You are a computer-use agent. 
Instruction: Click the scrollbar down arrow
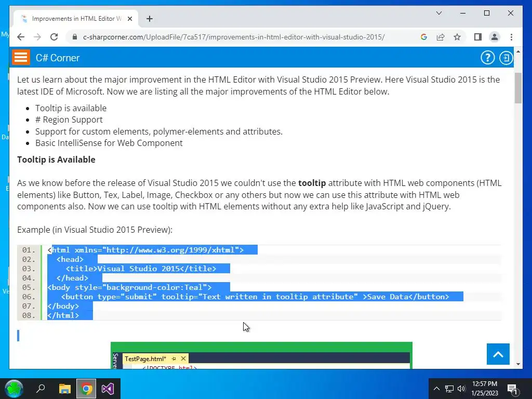[x=518, y=364]
